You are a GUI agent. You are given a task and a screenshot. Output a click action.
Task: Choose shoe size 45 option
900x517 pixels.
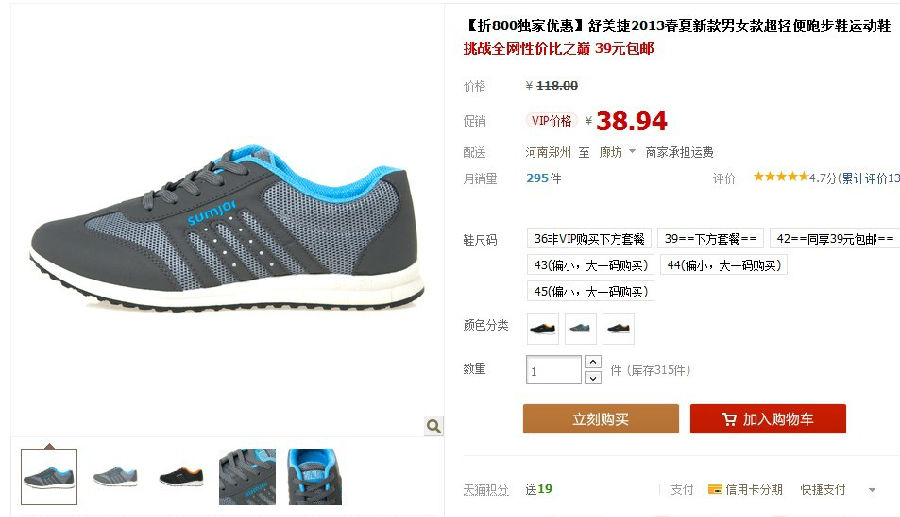point(591,291)
